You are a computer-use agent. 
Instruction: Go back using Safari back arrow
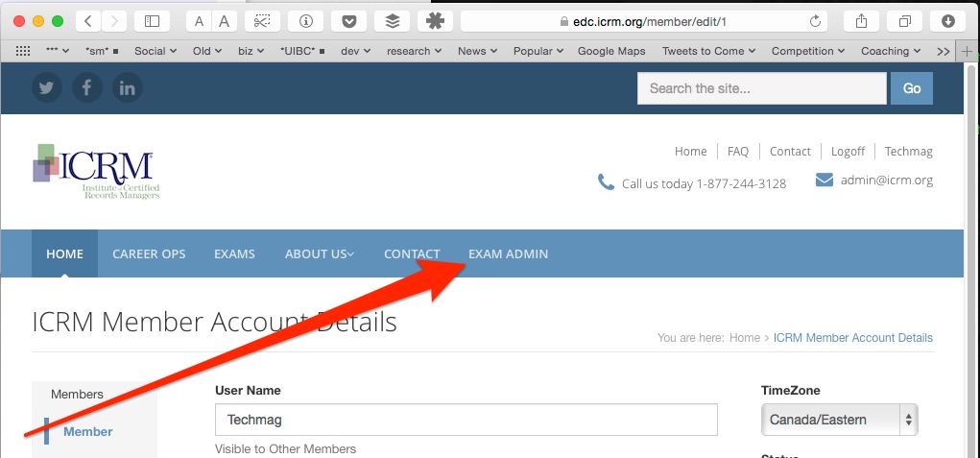[88, 21]
